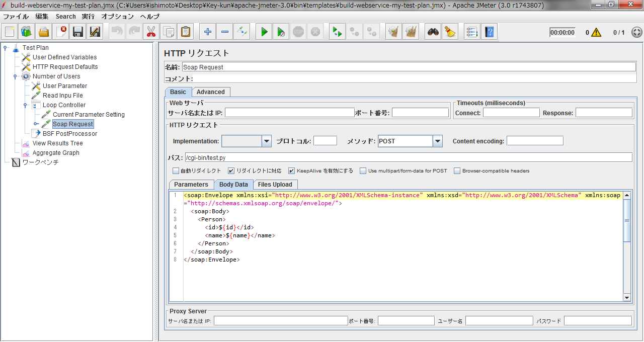This screenshot has height=342, width=644.
Task: Open Help with the question mark icon
Action: point(489,32)
